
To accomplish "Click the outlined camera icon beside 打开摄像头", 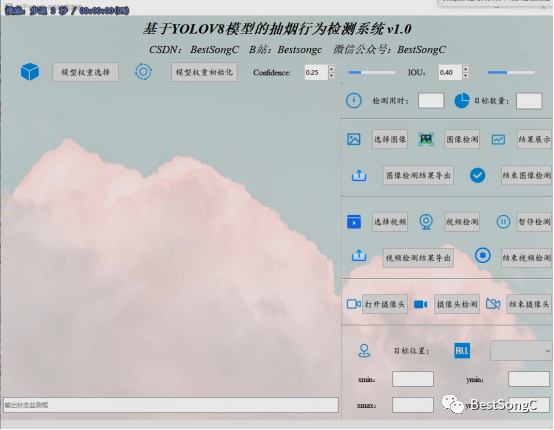I will 353,304.
